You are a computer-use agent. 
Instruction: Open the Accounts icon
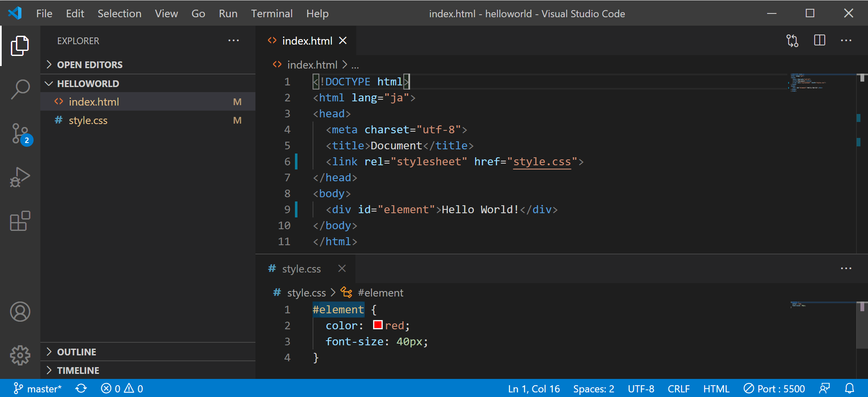point(20,312)
